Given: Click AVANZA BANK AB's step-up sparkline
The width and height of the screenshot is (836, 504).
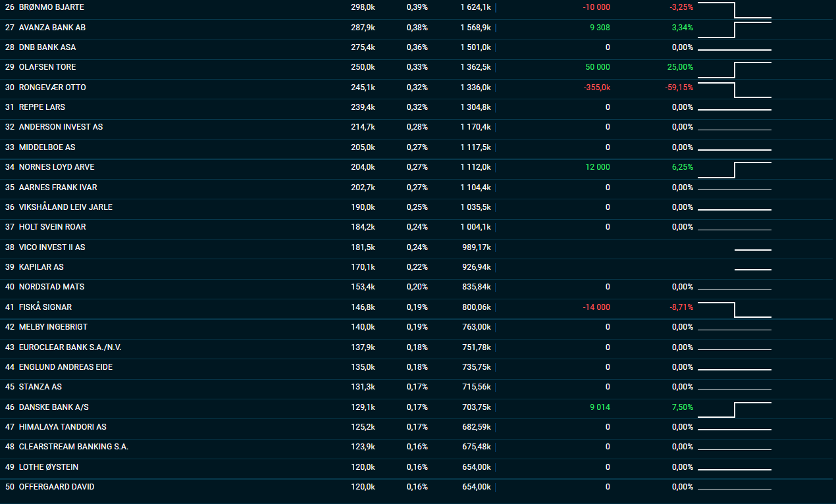Looking at the screenshot, I should 735,30.
